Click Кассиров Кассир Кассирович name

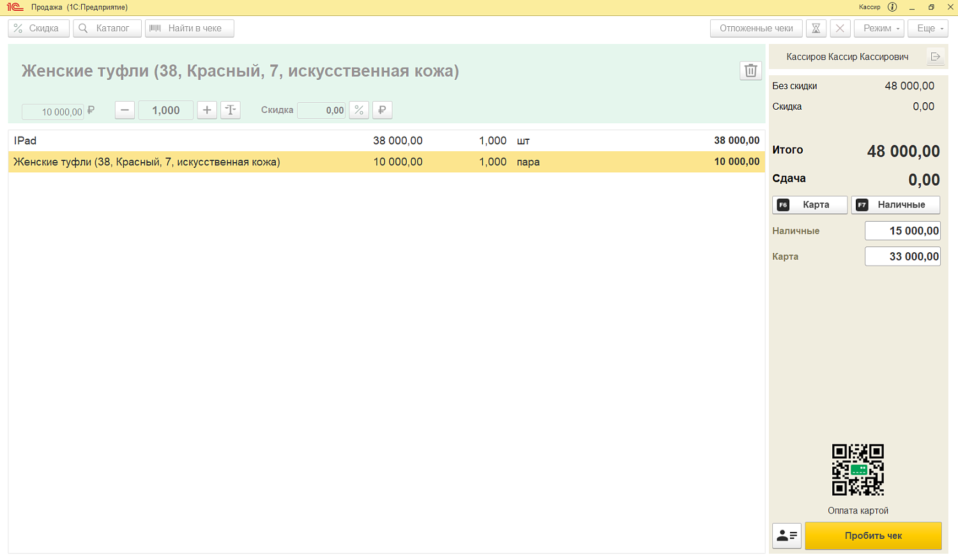(847, 57)
